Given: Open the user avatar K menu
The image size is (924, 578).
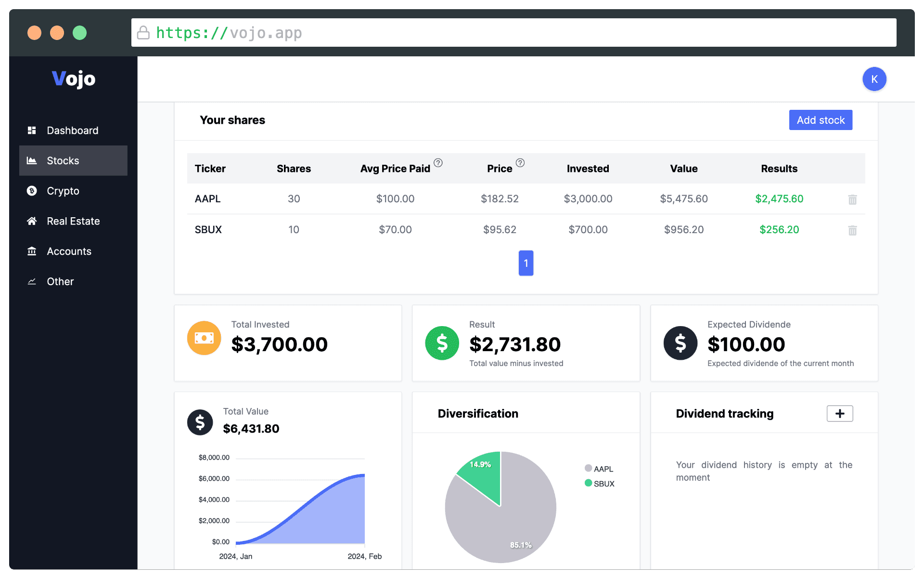Looking at the screenshot, I should 874,79.
